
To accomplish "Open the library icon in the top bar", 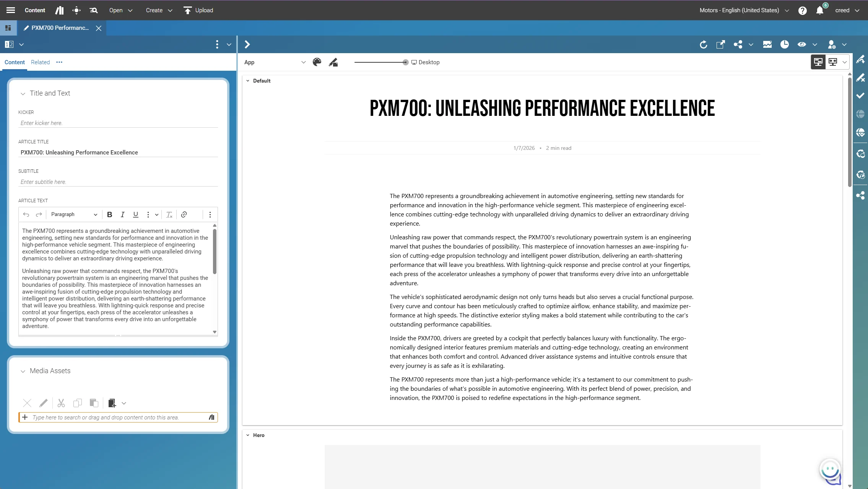I will (x=59, y=10).
